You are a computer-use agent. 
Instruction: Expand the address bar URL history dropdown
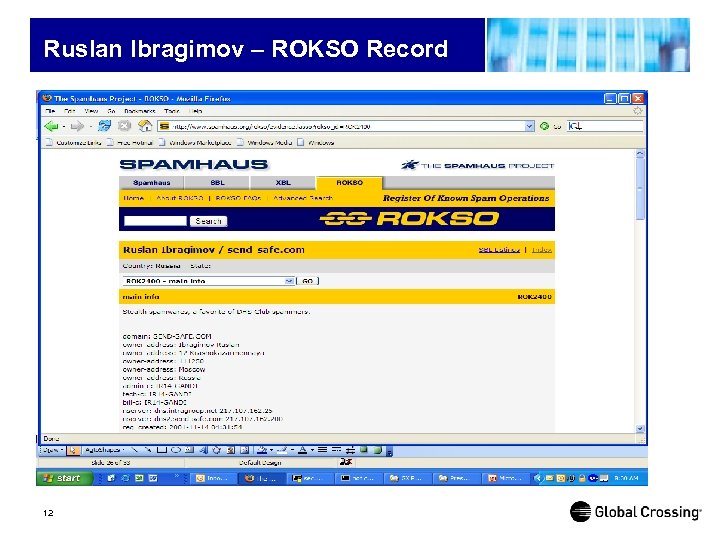(529, 126)
